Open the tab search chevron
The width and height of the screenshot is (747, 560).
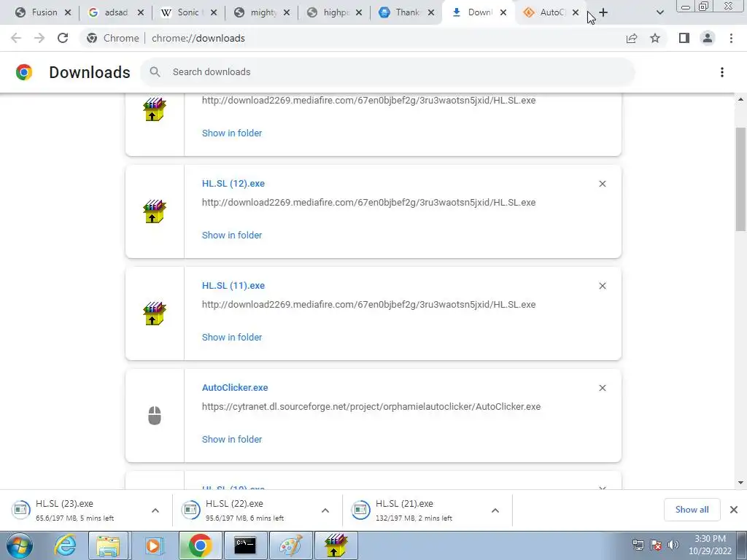click(x=659, y=13)
